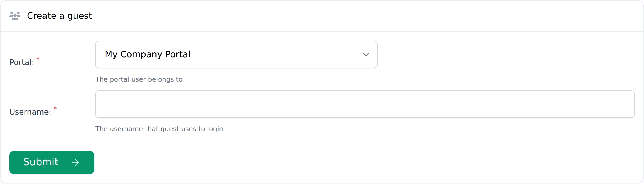The width and height of the screenshot is (644, 184).
Task: Click the word Portal in dropdown's selected value
Action: click(x=178, y=55)
